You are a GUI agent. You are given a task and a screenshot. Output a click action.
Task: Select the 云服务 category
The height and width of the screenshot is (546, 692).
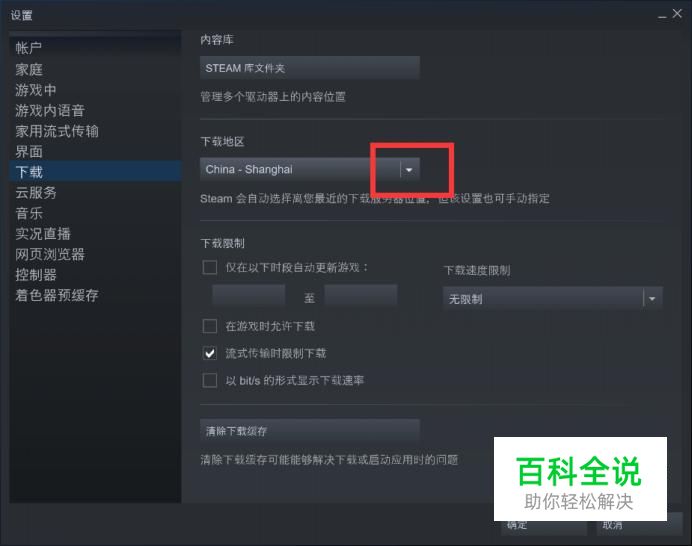[x=36, y=192]
